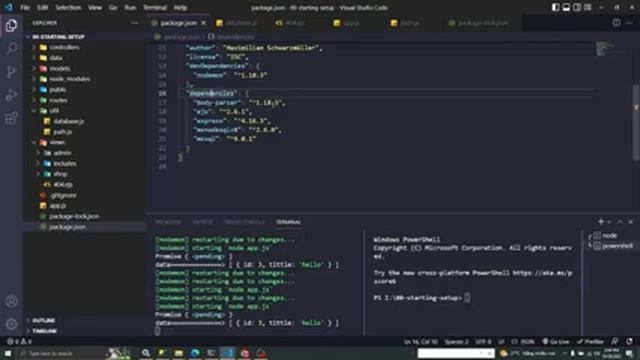This screenshot has height=360, width=640.
Task: Open the Source Control view
Action: 11,72
